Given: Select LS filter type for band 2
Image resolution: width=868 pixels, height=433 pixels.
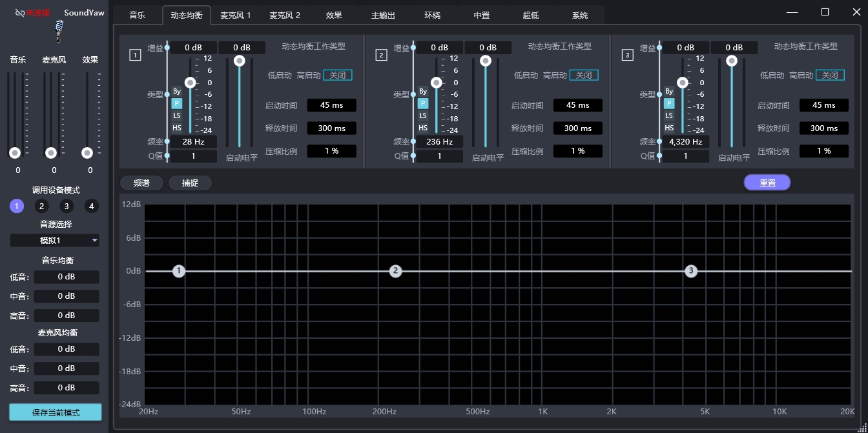Looking at the screenshot, I should click(423, 116).
